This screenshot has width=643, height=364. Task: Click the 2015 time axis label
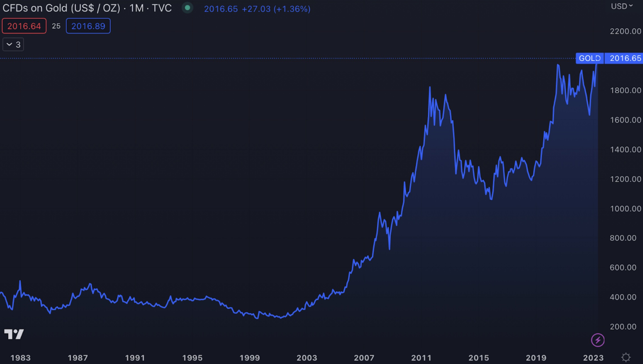479,358
